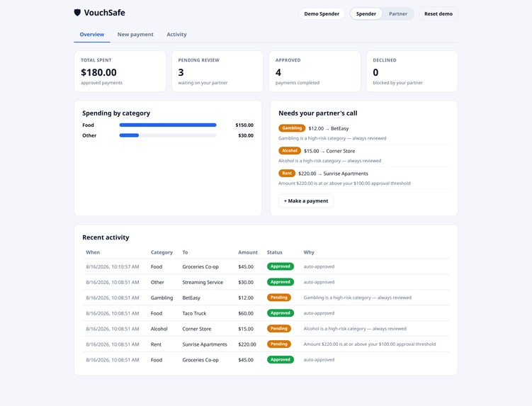Click the 'Recent activity' heading
Screen dimensions: 532x406
(106, 237)
